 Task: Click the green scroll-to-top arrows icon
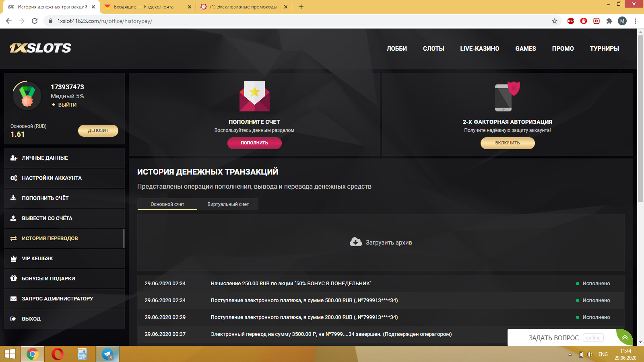625,337
